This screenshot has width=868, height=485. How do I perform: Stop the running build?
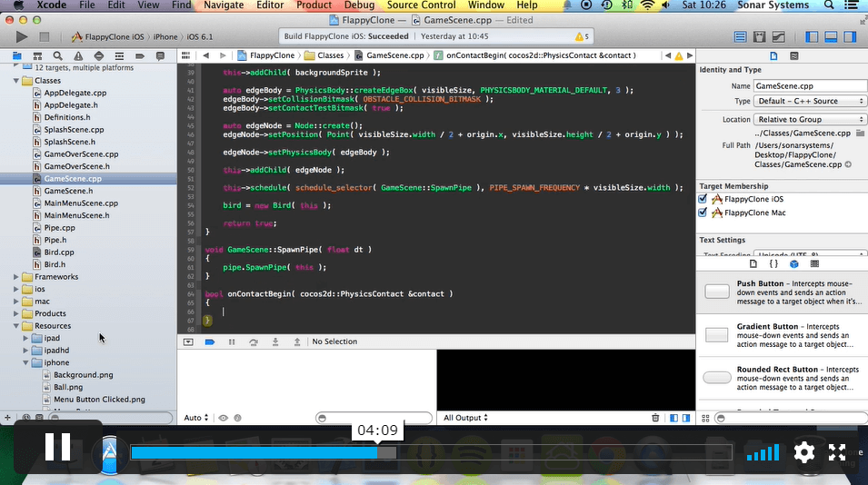tap(45, 37)
